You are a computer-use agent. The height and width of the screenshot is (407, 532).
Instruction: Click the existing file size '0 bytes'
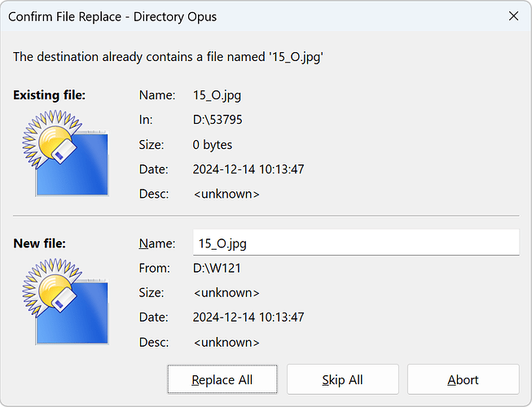(x=213, y=145)
